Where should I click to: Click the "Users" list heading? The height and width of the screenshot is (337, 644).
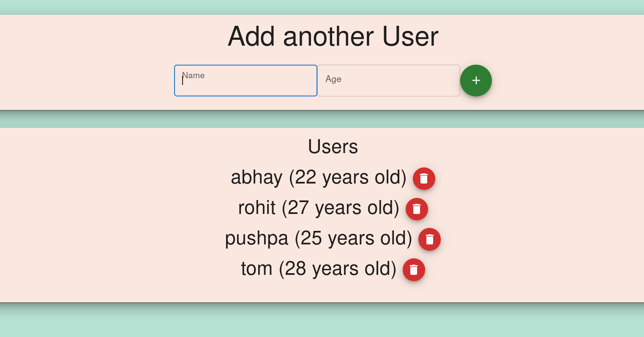(333, 147)
